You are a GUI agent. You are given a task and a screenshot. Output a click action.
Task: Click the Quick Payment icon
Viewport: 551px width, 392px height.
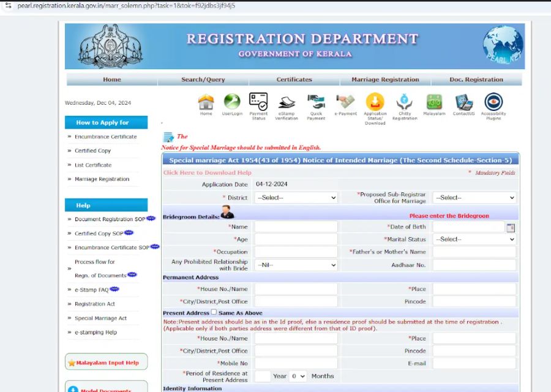point(316,102)
